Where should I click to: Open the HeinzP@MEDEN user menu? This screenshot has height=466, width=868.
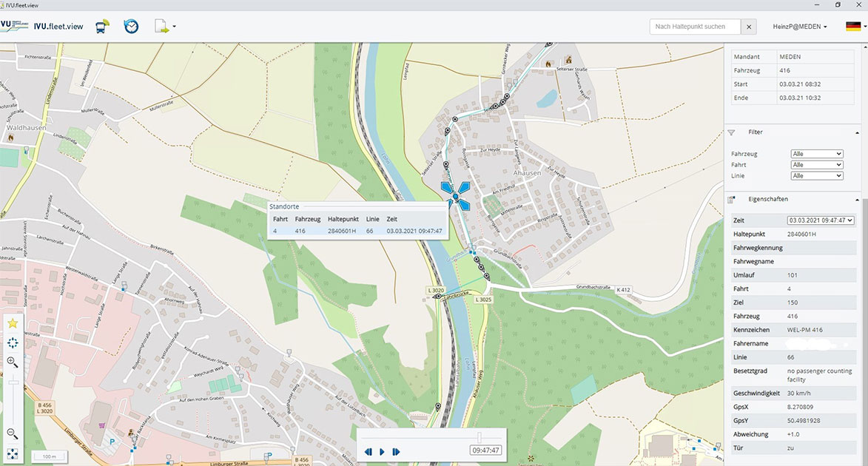[x=799, y=27]
